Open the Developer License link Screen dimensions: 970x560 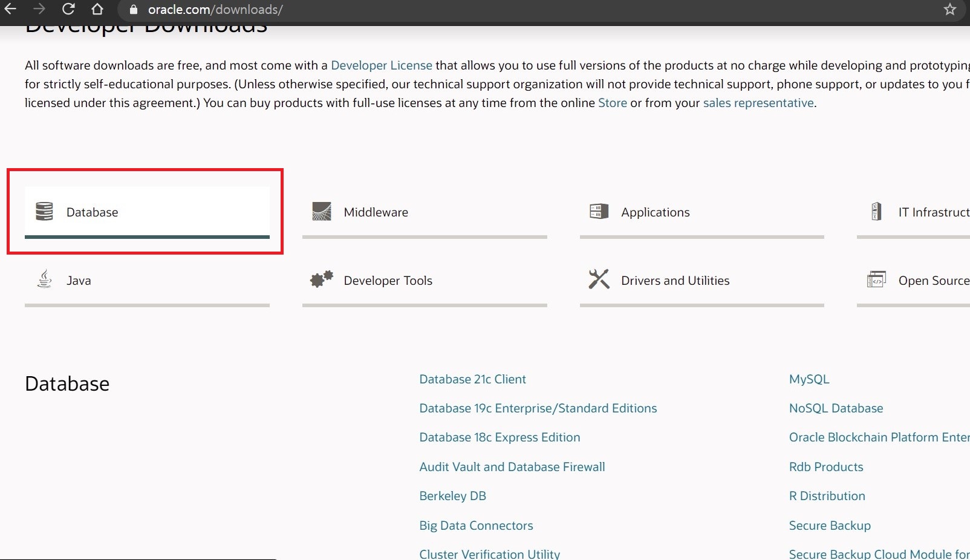pyautogui.click(x=382, y=65)
